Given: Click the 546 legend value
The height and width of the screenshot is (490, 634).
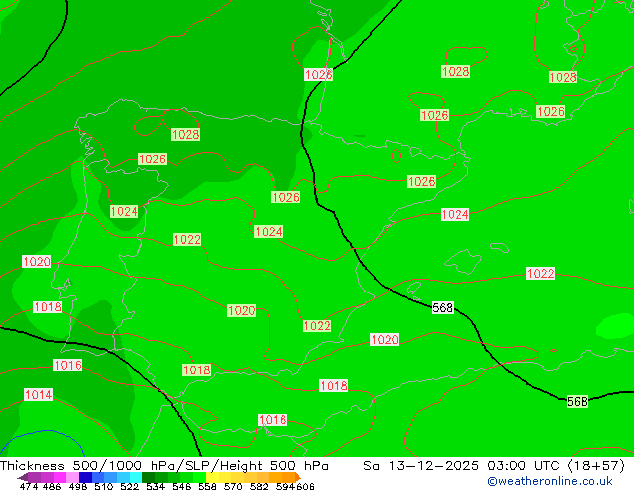Looking at the screenshot, I should click(x=181, y=486).
